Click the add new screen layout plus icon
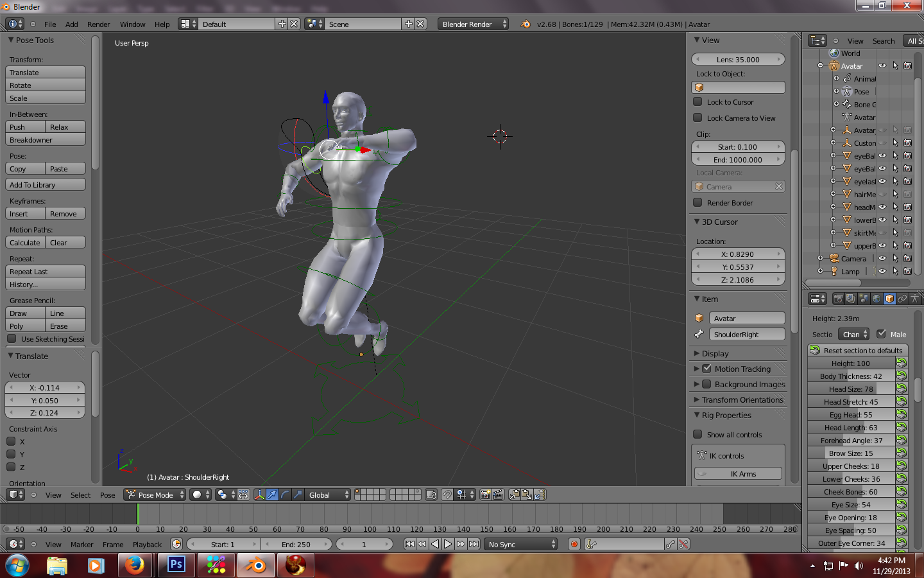Viewport: 924px width, 578px height. pyautogui.click(x=282, y=24)
